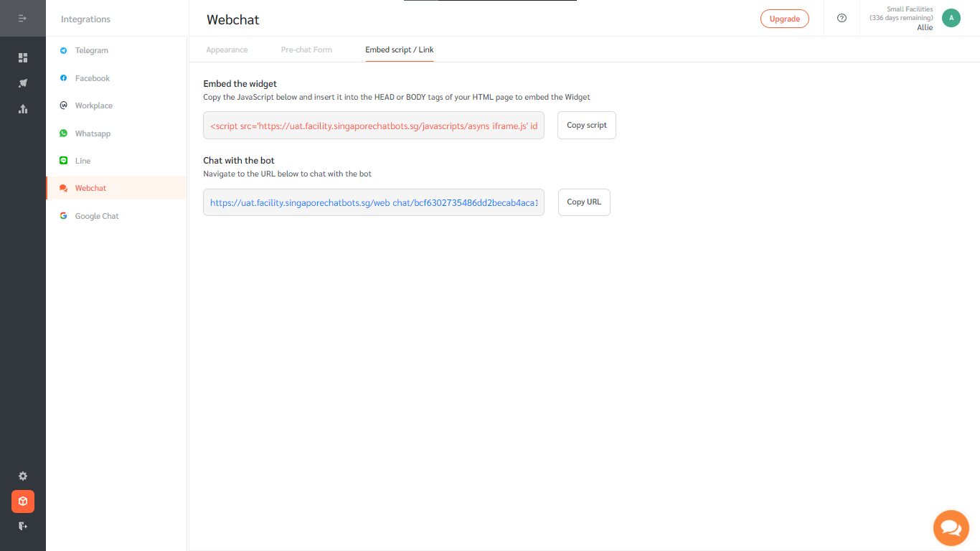Switch to the Appearance tab
The height and width of the screenshot is (551, 980).
[227, 50]
